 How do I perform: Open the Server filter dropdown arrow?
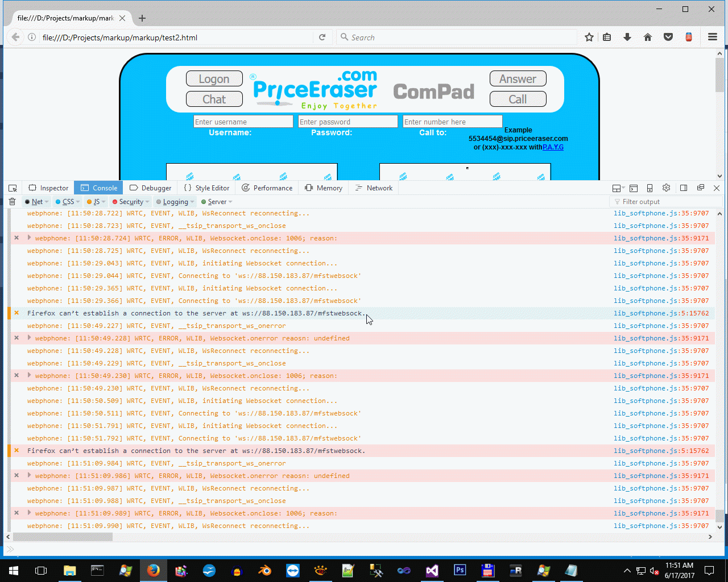tap(230, 202)
